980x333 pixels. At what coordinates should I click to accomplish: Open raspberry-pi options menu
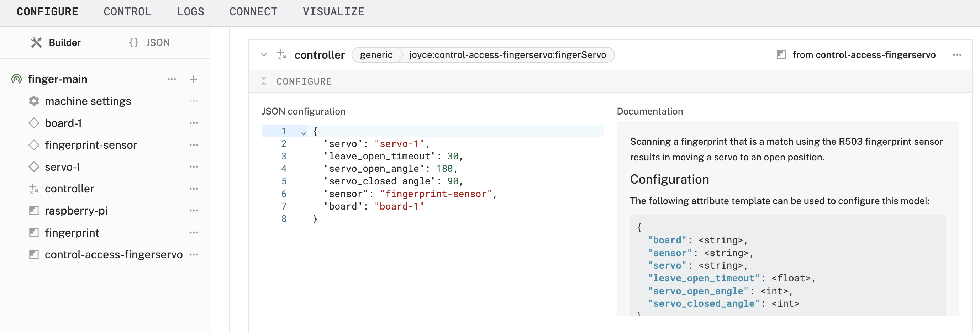[194, 211]
